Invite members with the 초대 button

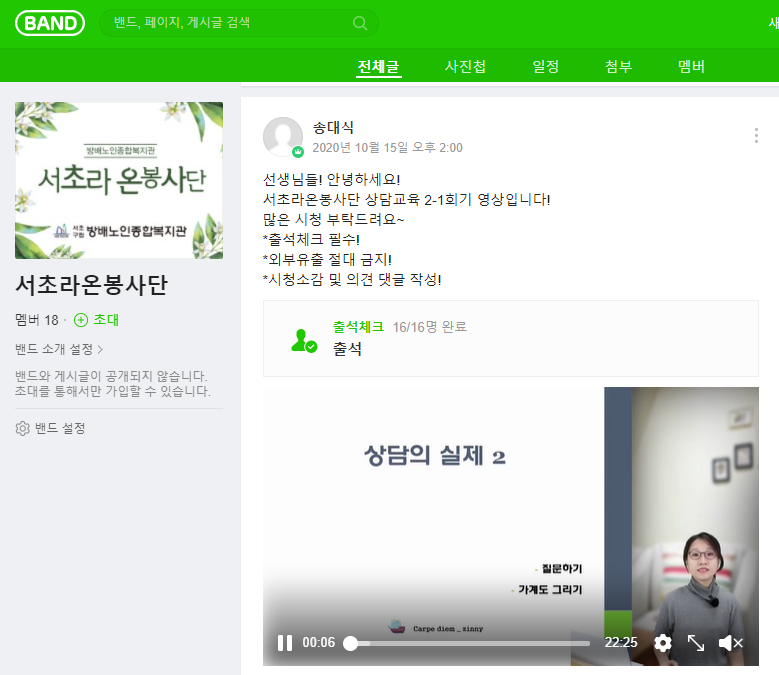[x=96, y=320]
